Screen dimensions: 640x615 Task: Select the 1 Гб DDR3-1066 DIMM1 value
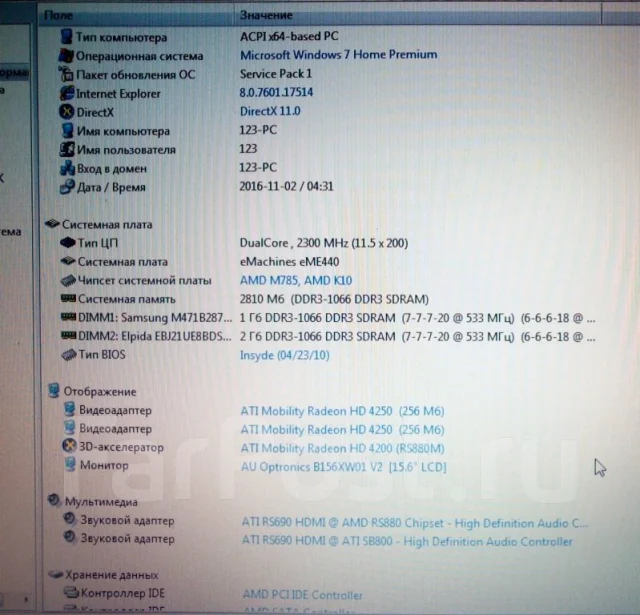tap(417, 318)
